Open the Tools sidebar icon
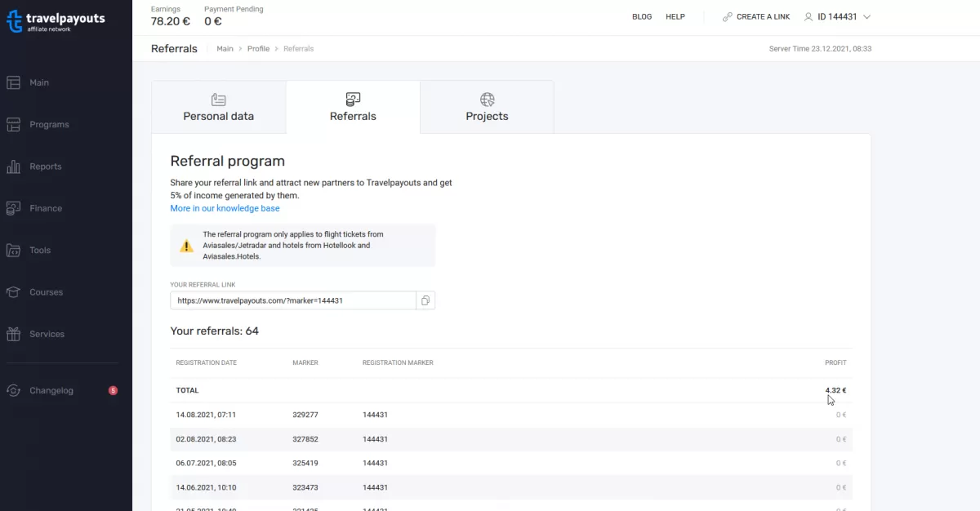Viewport: 980px width, 511px height. 13,250
